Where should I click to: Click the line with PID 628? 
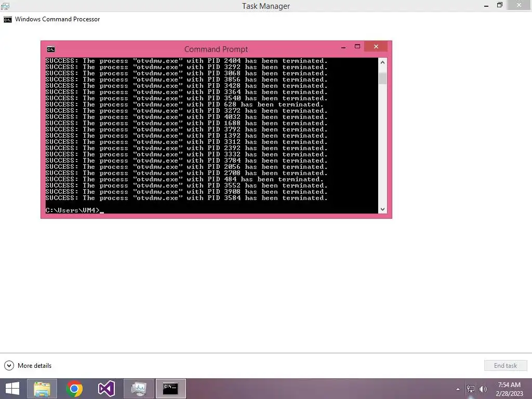click(x=184, y=104)
